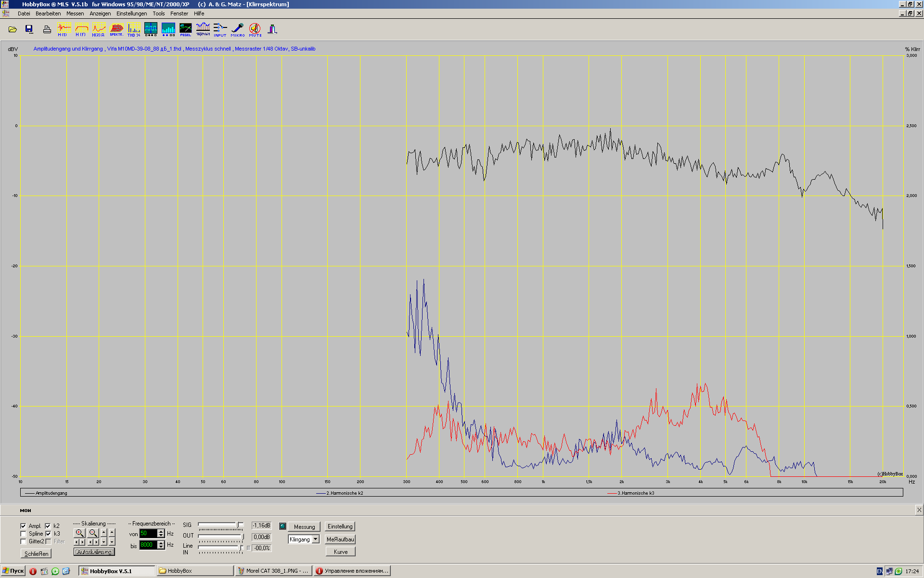Open the Bearbeiten menu
924x578 pixels.
click(48, 13)
